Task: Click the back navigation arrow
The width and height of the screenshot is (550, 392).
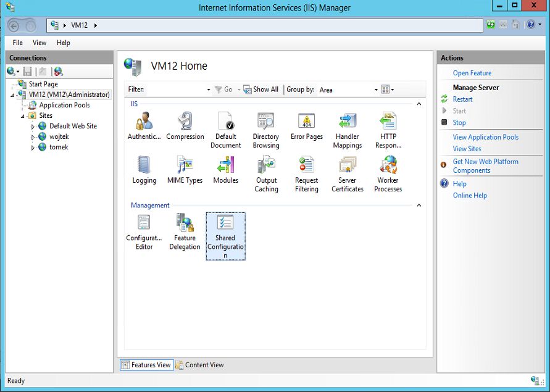Action: click(x=14, y=26)
